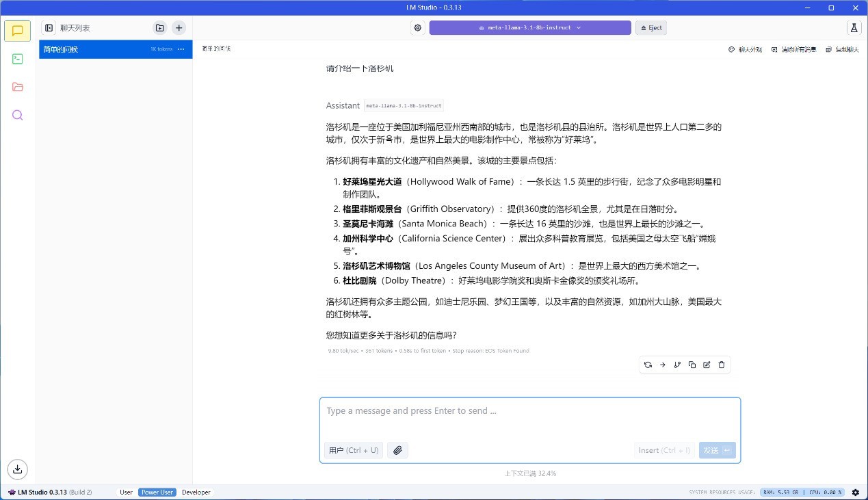
Task: Eject the loaded model
Action: coord(651,28)
